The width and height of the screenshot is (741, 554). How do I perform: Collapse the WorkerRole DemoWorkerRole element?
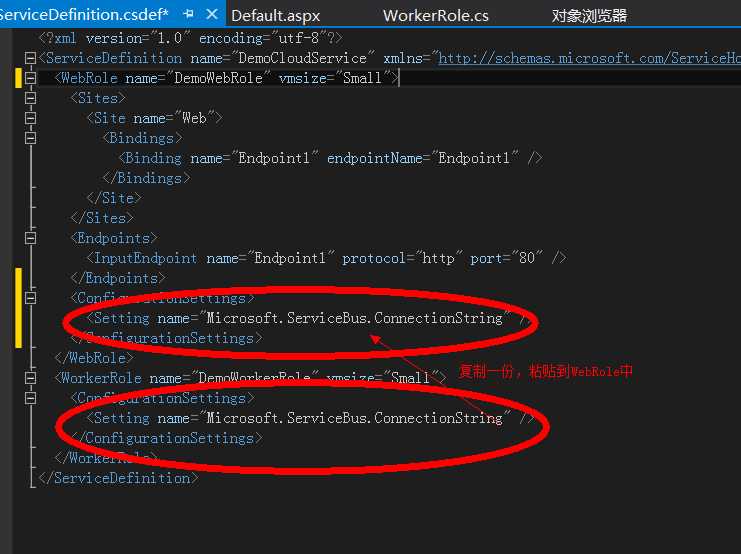click(30, 378)
